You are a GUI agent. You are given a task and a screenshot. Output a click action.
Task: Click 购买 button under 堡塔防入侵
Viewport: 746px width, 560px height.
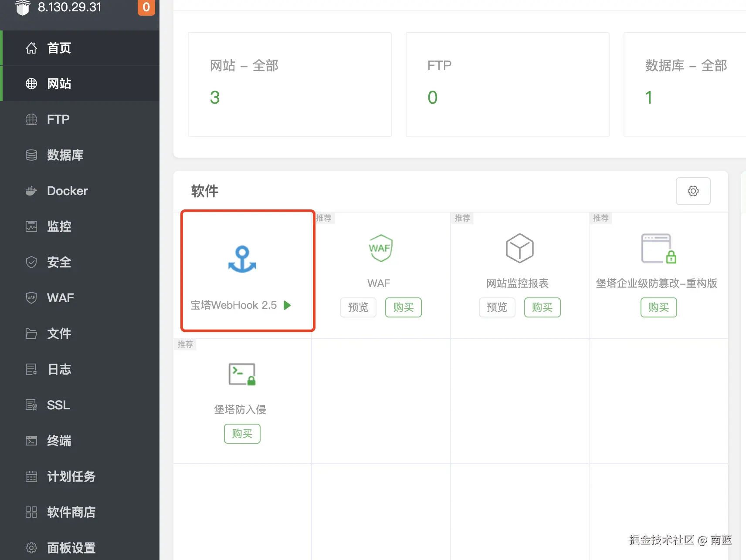click(242, 434)
